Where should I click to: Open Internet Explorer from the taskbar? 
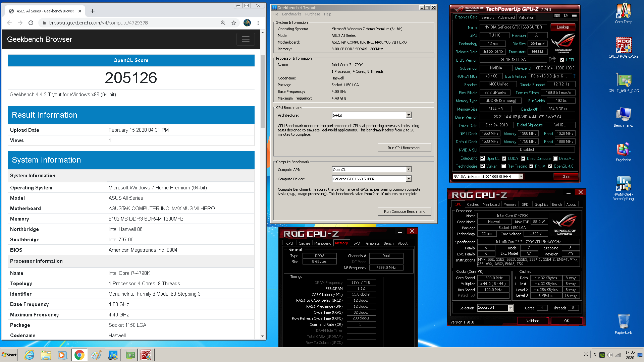[30, 355]
